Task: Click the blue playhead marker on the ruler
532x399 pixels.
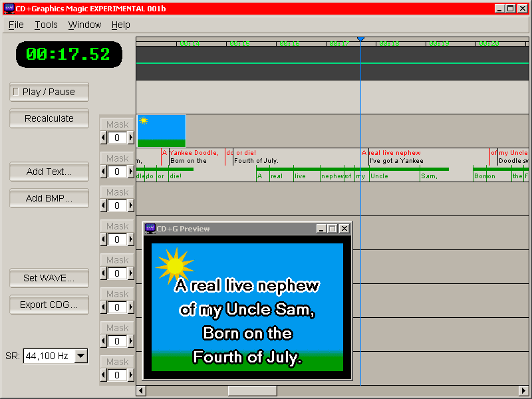Action: (x=360, y=39)
